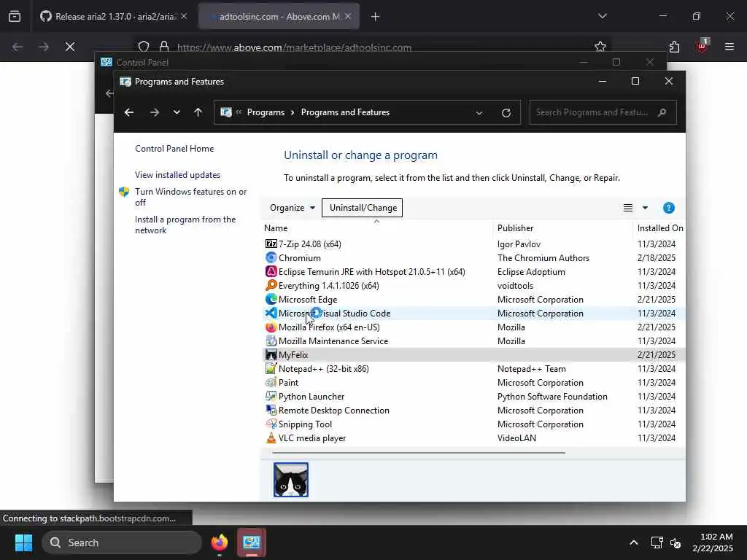Viewport: 747px width, 560px height.
Task: Show hidden system tray icons
Action: coord(634,542)
